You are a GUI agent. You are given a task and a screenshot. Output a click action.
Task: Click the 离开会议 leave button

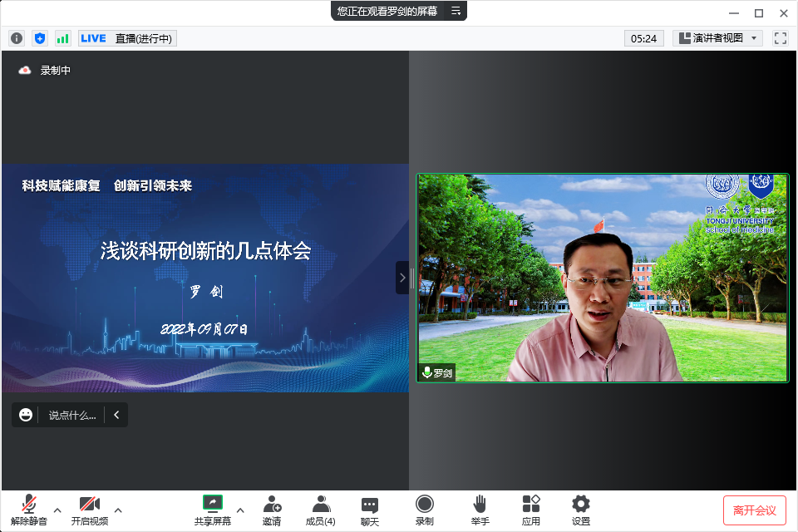[754, 510]
